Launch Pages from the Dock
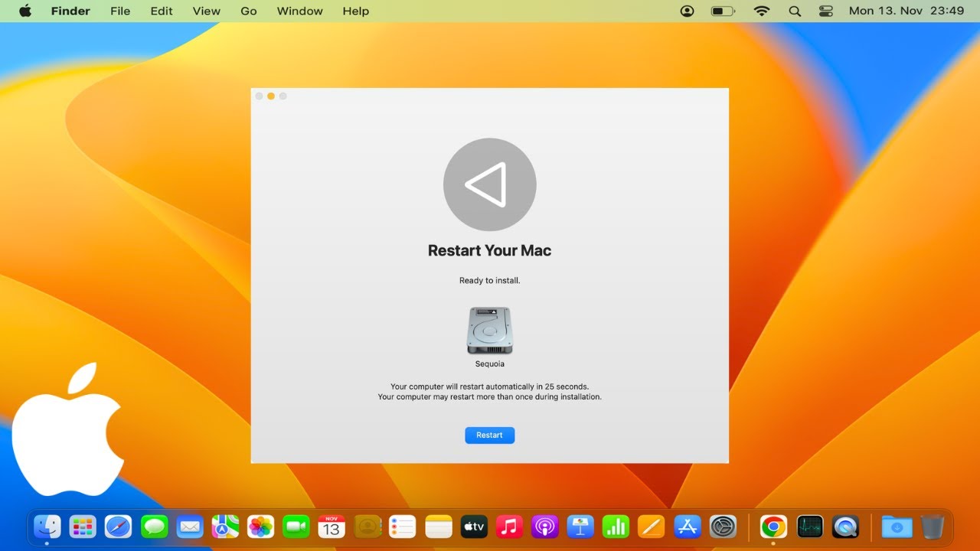980x551 pixels. click(x=652, y=527)
